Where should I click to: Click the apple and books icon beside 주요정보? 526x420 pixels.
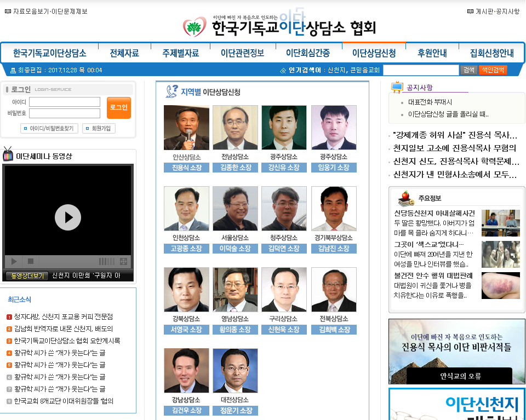tap(406, 198)
